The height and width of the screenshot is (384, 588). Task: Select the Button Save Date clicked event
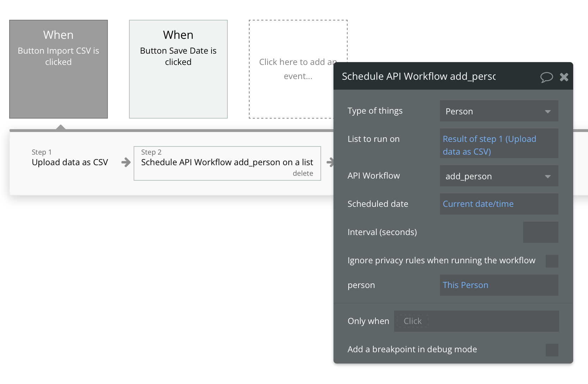178,69
